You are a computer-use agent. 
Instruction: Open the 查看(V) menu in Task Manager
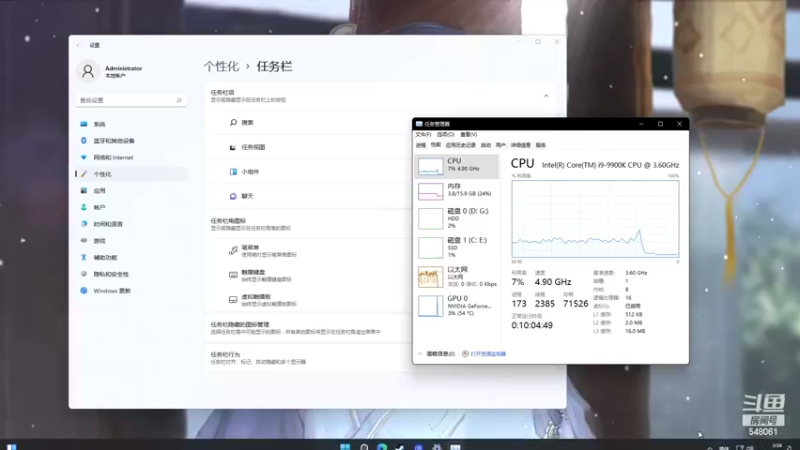point(468,135)
